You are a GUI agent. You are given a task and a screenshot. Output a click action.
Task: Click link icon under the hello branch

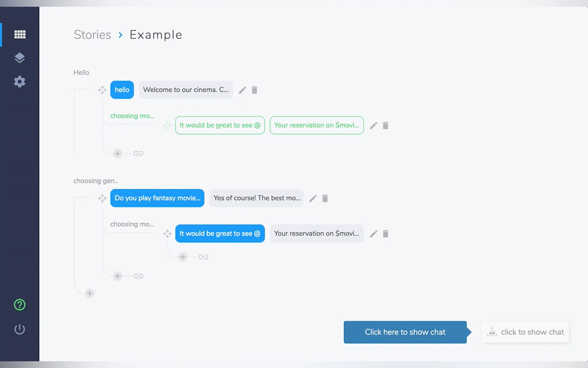tap(138, 154)
